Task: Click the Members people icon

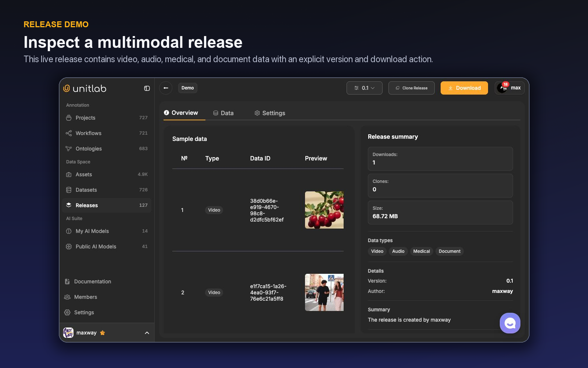Action: (67, 297)
